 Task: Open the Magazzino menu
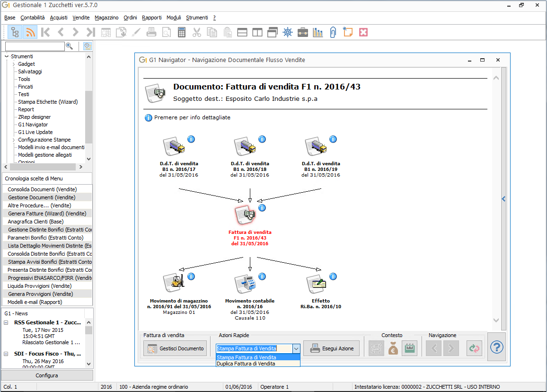[x=106, y=18]
